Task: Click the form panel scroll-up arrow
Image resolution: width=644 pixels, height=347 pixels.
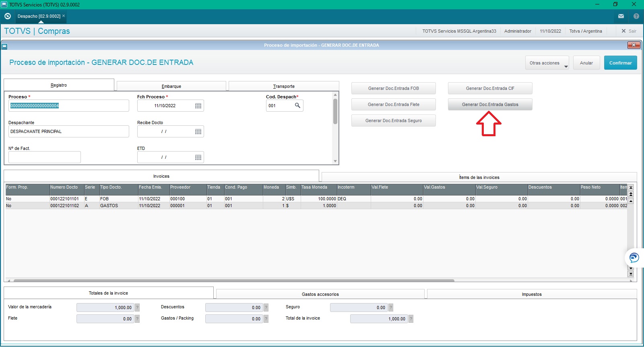Action: coord(335,95)
